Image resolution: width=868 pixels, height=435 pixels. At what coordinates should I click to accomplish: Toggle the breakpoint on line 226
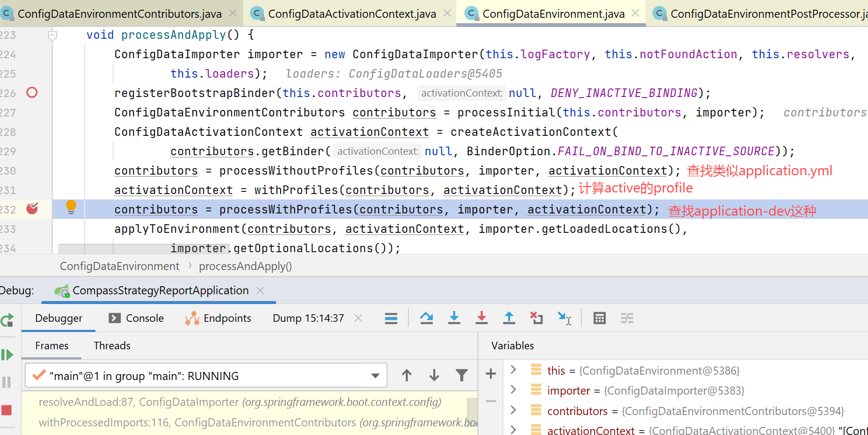32,93
